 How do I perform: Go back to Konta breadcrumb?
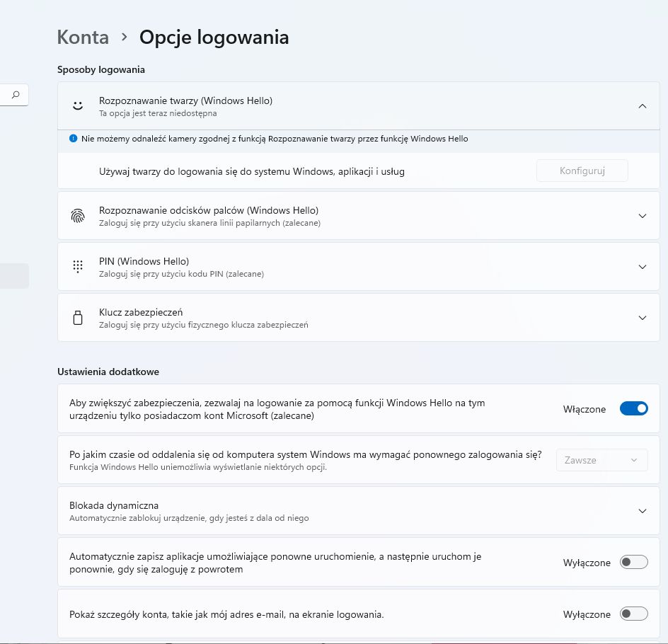tap(83, 38)
